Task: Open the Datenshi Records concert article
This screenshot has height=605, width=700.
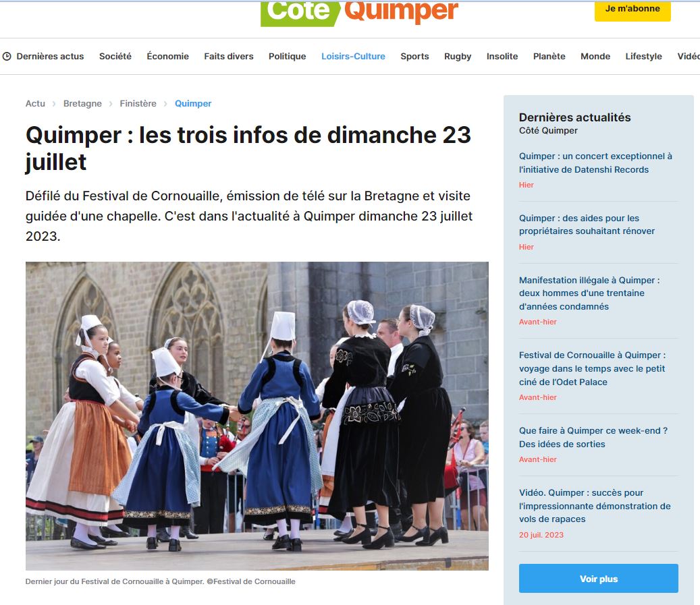Action: [595, 163]
